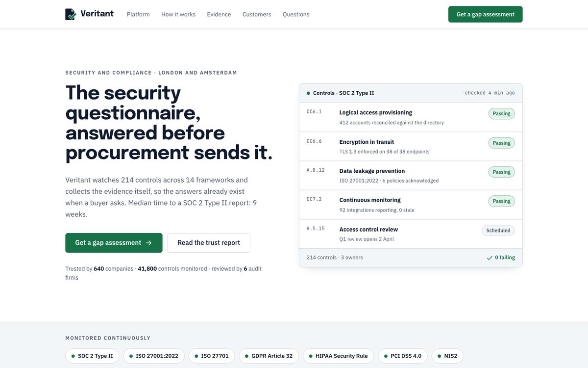Screen dimensions: 588x368
Task: Click arrow icon in hero gap assessment button
Action: 149,243
